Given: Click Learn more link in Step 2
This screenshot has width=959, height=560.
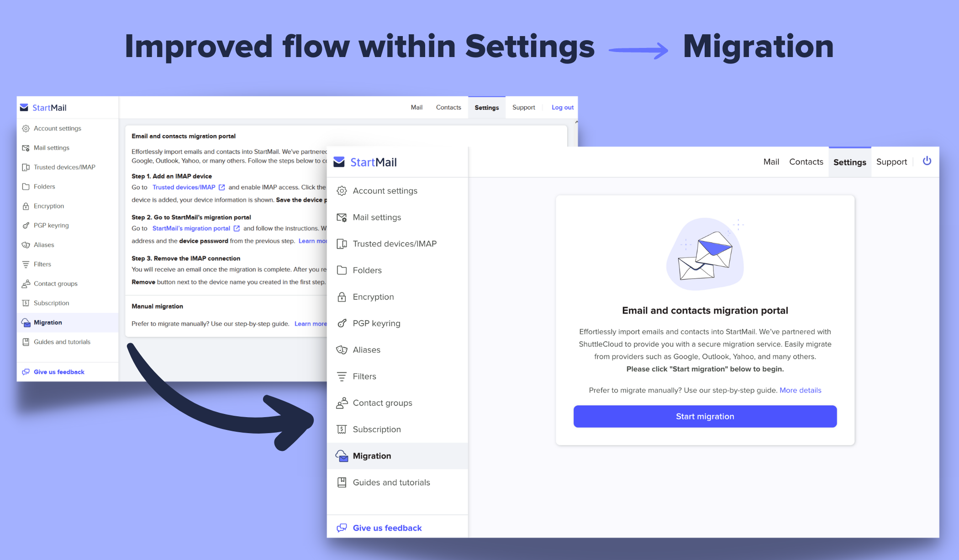Looking at the screenshot, I should click(x=313, y=241).
